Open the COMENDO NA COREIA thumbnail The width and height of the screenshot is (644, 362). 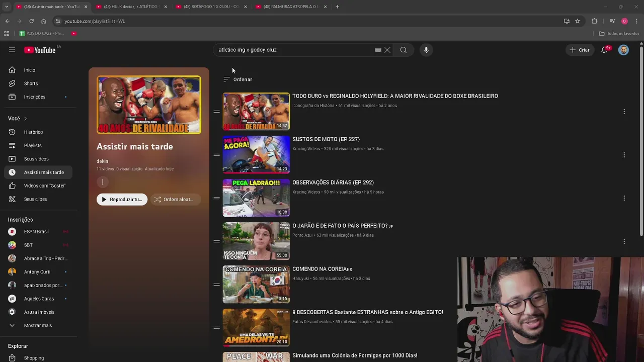pyautogui.click(x=256, y=284)
